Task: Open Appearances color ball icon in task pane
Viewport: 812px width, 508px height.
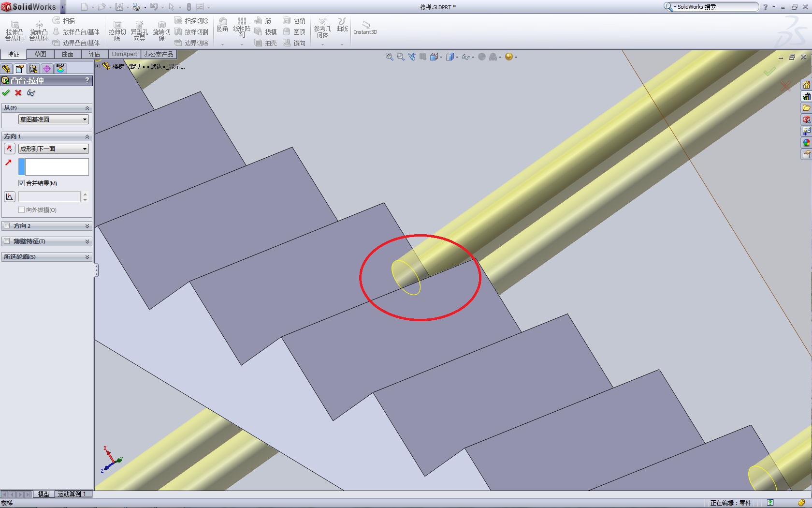Action: tap(806, 143)
